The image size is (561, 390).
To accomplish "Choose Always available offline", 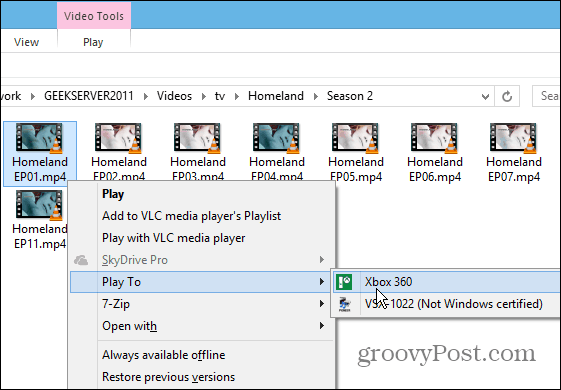I will (202, 355).
